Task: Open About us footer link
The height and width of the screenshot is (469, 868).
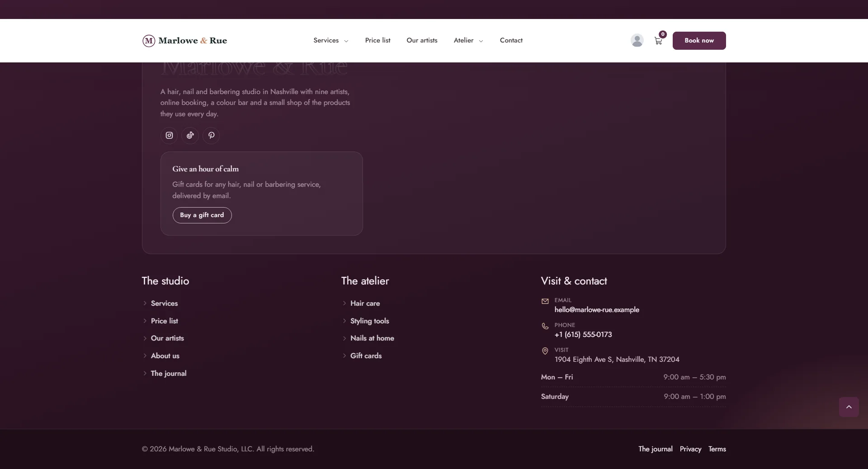Action: 165,356
